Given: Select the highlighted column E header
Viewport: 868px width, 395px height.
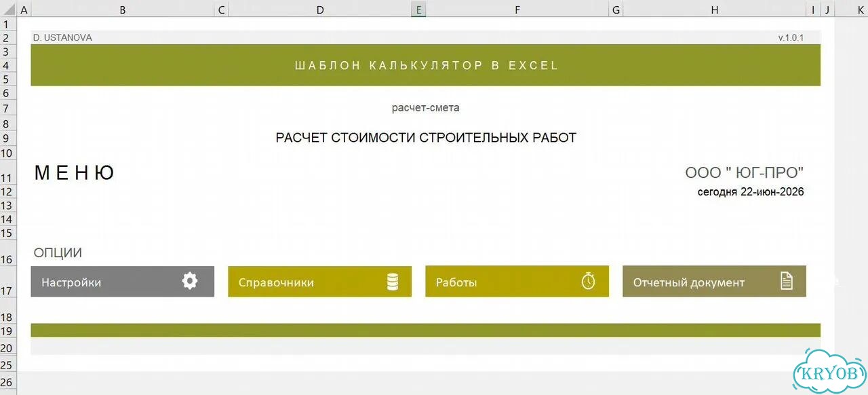Looking at the screenshot, I should (x=418, y=10).
